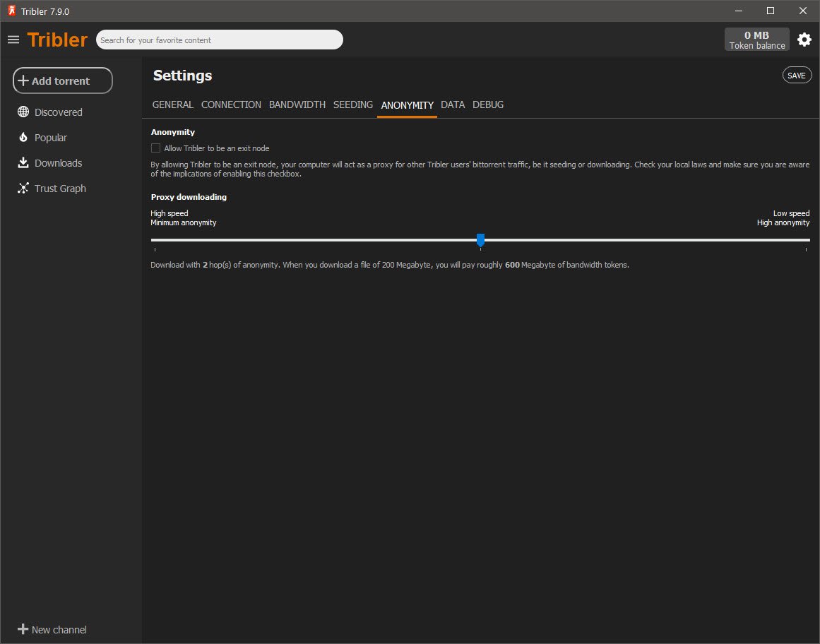820x644 pixels.
Task: Go to the Data tab
Action: (453, 105)
